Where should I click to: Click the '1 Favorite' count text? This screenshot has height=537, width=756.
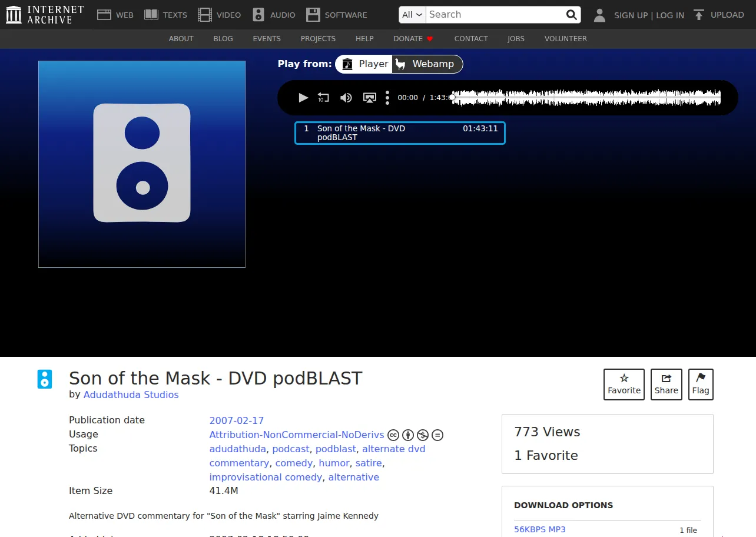point(546,456)
